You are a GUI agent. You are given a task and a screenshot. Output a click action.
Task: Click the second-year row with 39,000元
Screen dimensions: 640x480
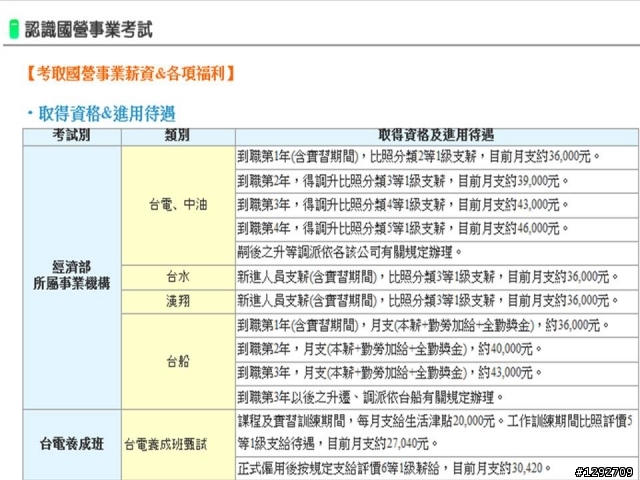(x=437, y=181)
